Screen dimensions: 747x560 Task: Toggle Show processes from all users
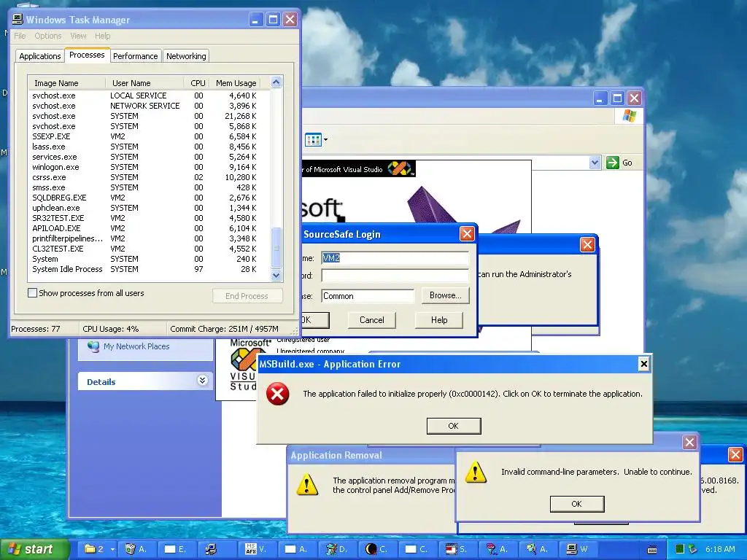point(32,293)
